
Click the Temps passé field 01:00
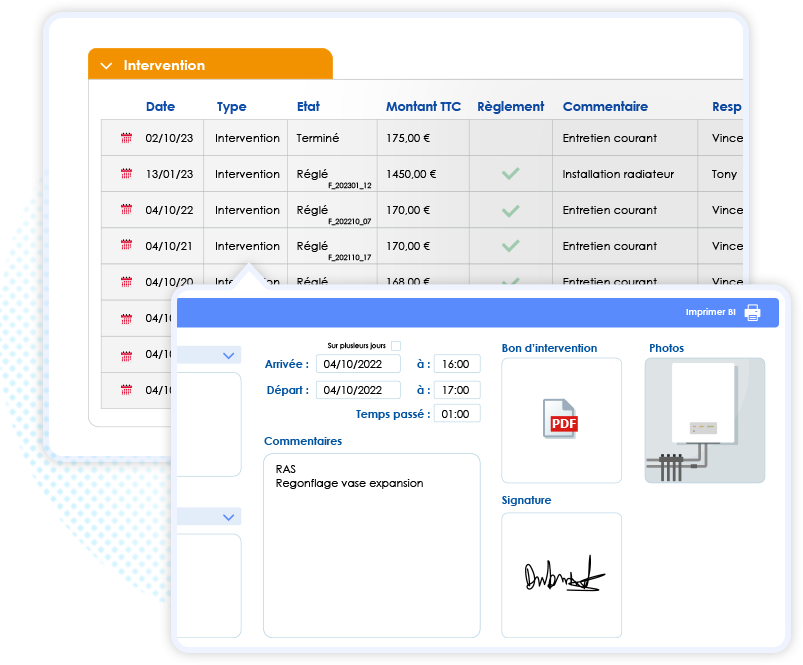pos(457,414)
